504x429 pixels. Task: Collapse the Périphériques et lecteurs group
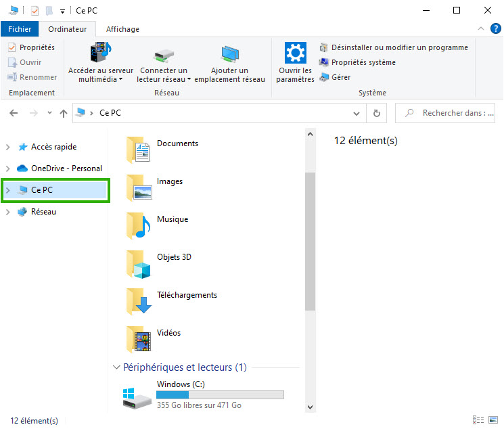pyautogui.click(x=116, y=367)
